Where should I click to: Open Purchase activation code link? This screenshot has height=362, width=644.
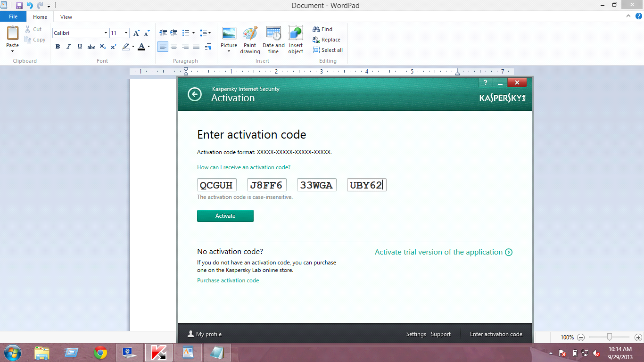tap(228, 280)
